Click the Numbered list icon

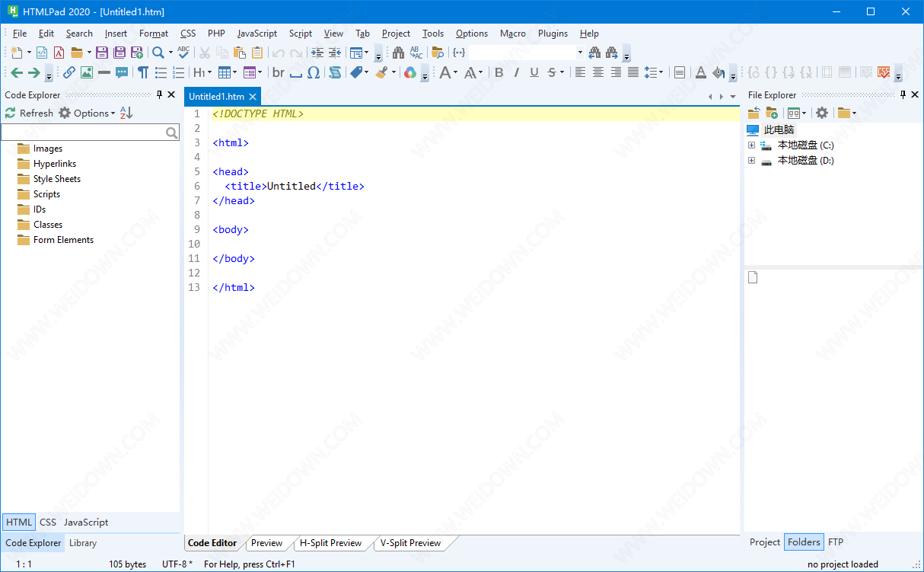pos(178,72)
